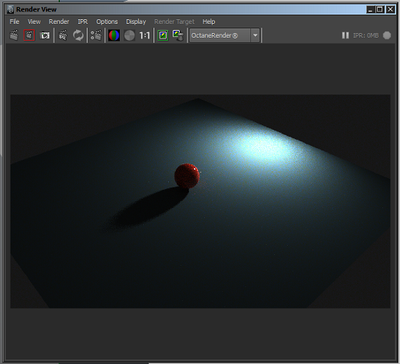Open the Options menu
The height and width of the screenshot is (364, 400).
pyautogui.click(x=107, y=22)
